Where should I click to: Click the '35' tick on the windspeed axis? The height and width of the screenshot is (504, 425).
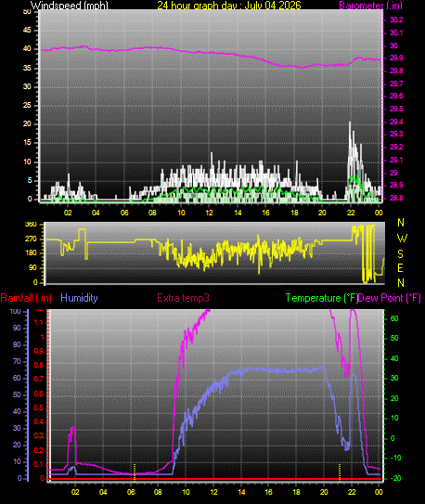(x=27, y=68)
